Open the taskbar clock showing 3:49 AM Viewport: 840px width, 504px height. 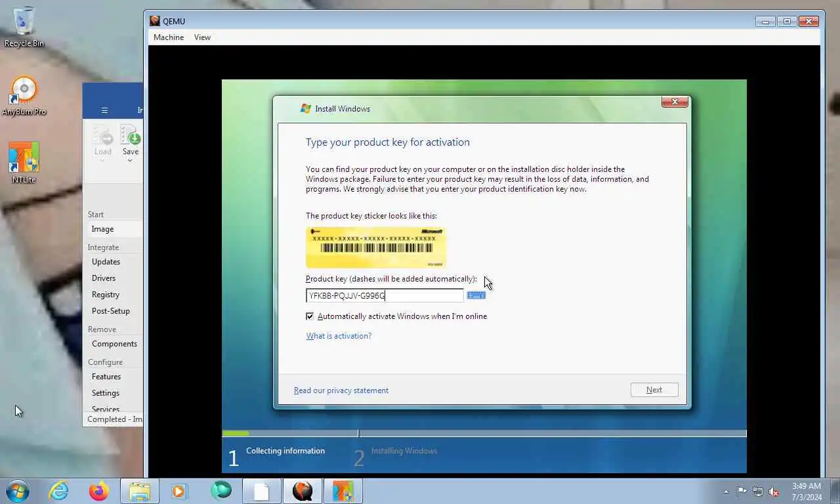[806, 491]
